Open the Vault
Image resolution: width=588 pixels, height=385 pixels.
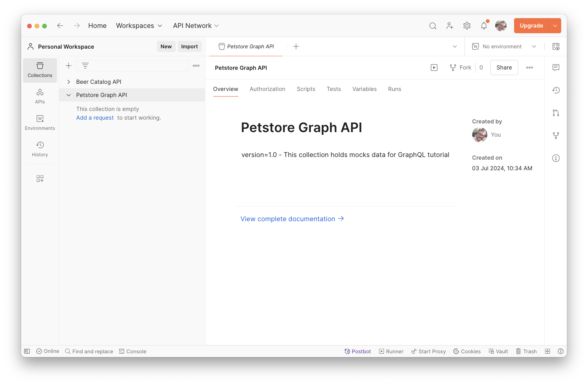pyautogui.click(x=498, y=351)
